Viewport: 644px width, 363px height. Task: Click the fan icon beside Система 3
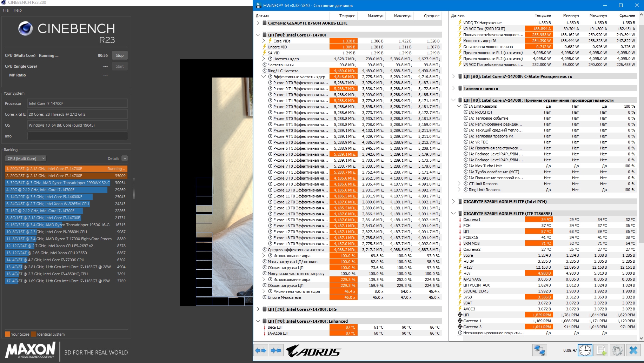[x=460, y=327]
